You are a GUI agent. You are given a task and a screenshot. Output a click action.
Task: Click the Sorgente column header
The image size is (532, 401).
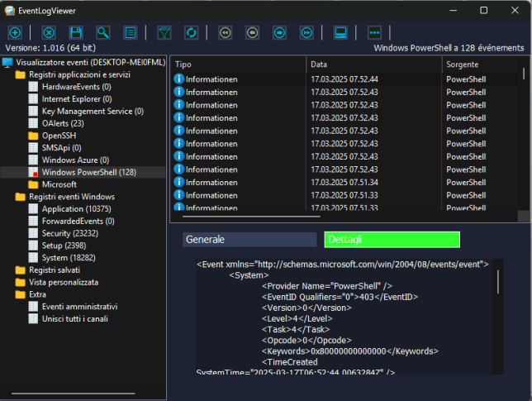click(481, 64)
